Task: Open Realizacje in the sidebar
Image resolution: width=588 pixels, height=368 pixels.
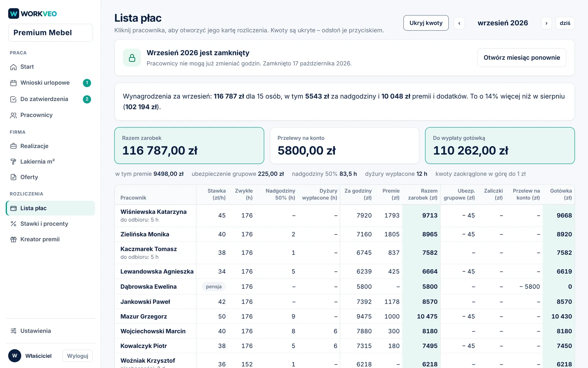Action: click(50, 146)
